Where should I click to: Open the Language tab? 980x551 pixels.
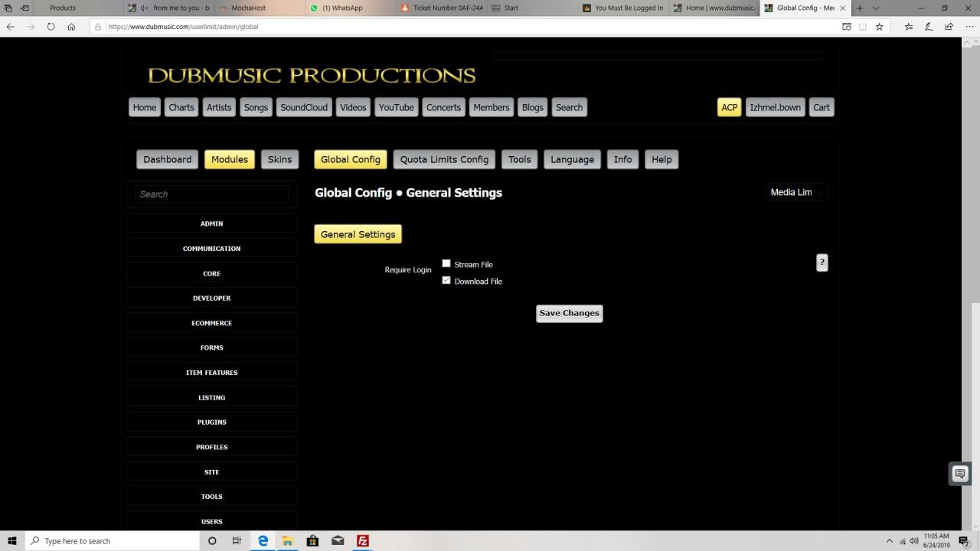click(x=572, y=159)
